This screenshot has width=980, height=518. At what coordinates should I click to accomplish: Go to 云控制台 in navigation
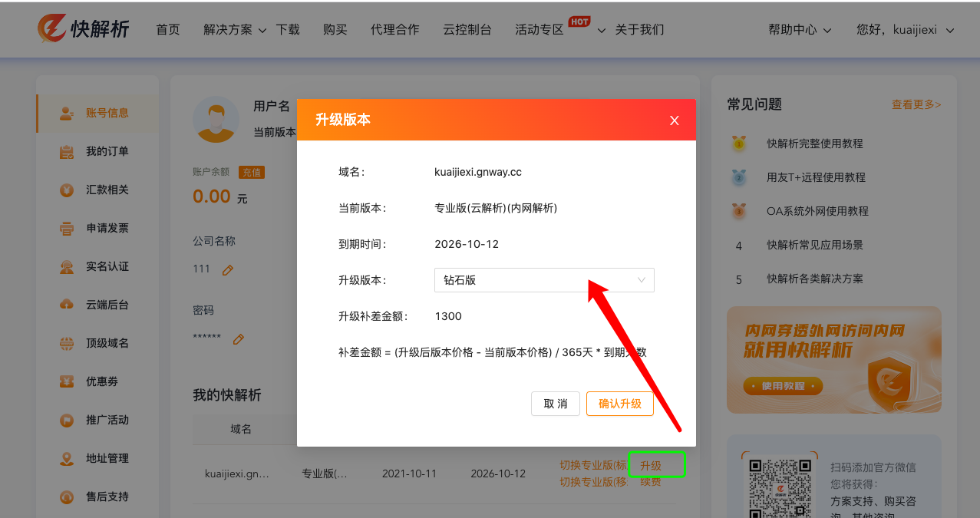(467, 30)
